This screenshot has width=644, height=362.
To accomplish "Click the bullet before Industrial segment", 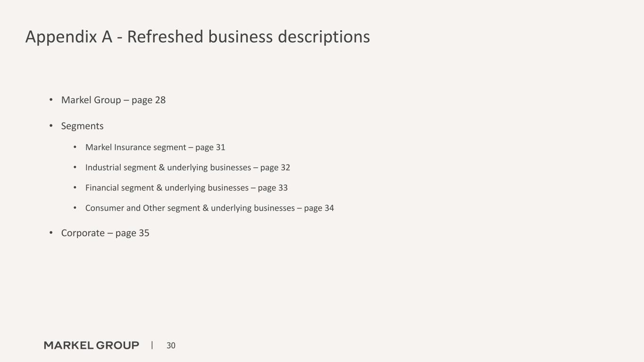I will click(x=75, y=167).
